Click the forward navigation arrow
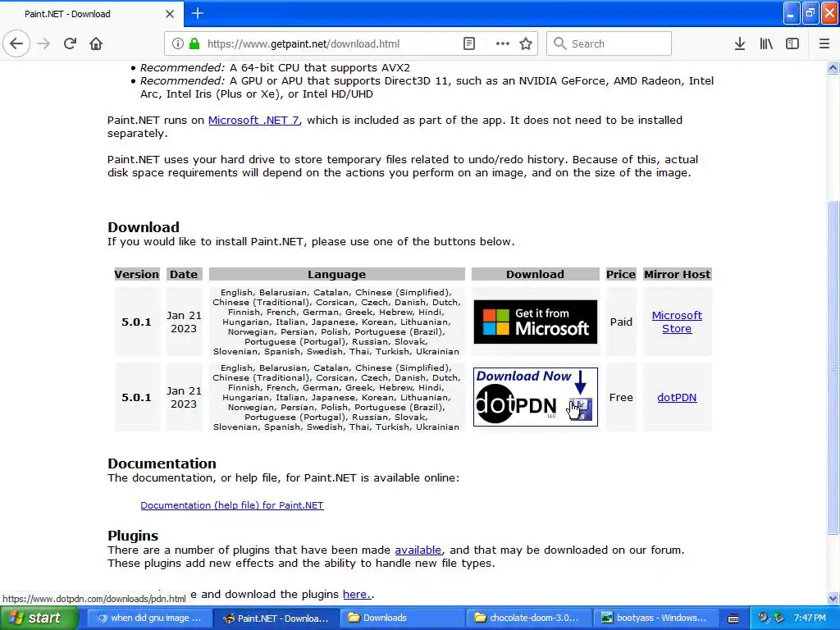Image resolution: width=840 pixels, height=630 pixels. pyautogui.click(x=44, y=43)
